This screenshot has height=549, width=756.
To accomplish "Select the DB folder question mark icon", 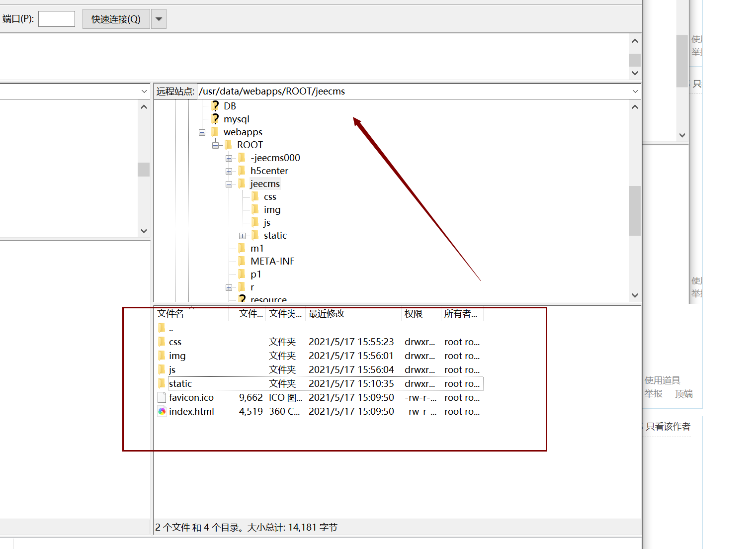I will [x=215, y=106].
